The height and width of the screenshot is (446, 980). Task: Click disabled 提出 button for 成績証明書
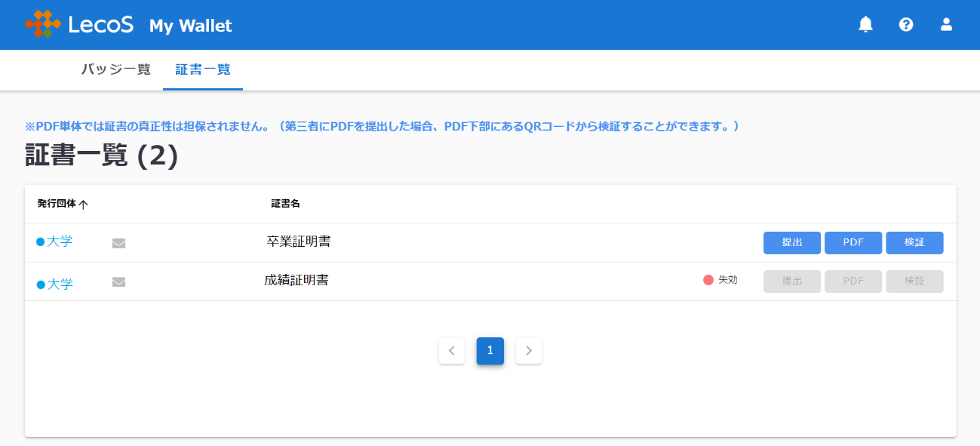click(792, 281)
